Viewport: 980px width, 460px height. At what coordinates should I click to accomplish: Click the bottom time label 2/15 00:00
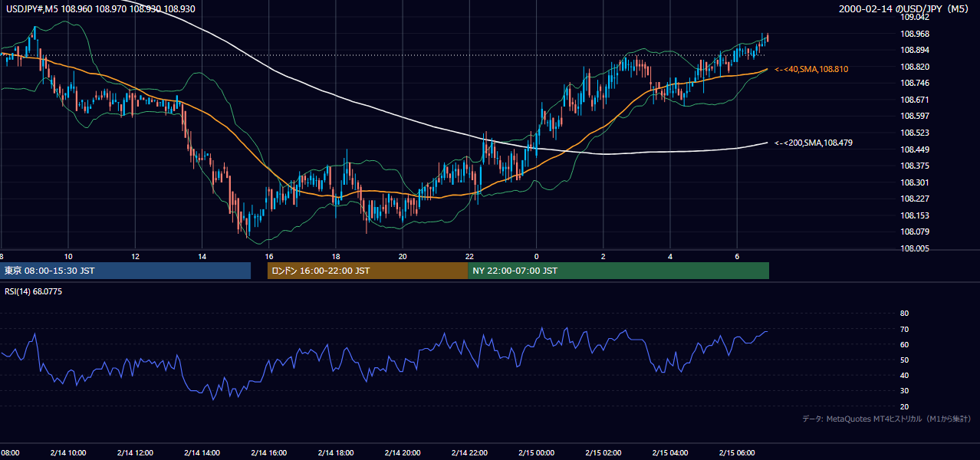click(536, 452)
